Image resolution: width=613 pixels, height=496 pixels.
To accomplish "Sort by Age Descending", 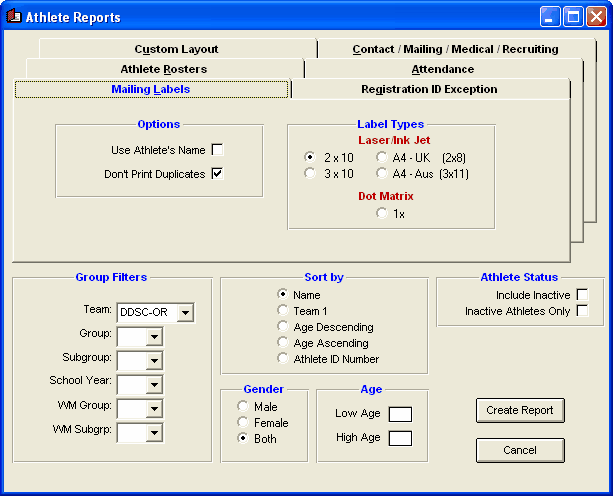I will pyautogui.click(x=283, y=327).
